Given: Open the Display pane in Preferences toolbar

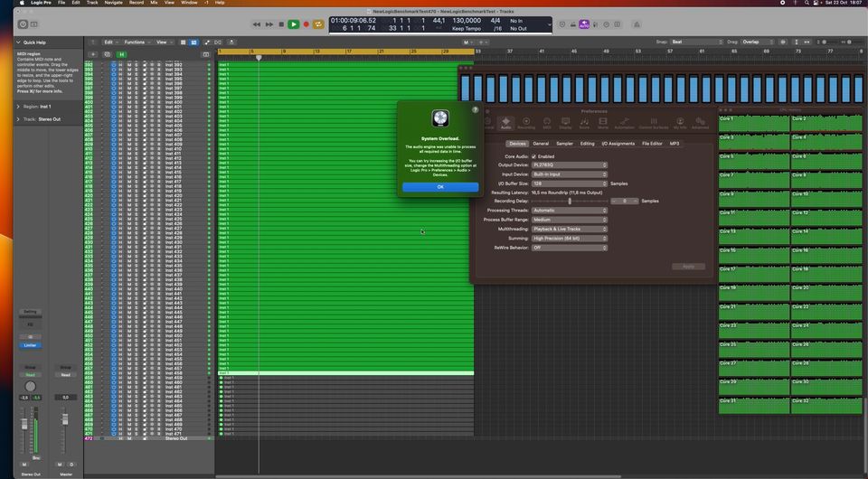Looking at the screenshot, I should (565, 123).
